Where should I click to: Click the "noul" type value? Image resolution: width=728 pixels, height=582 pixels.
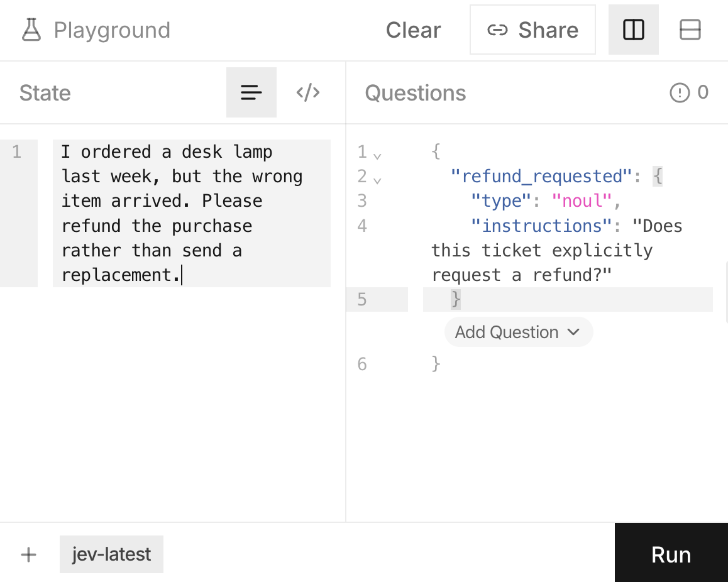(x=582, y=201)
